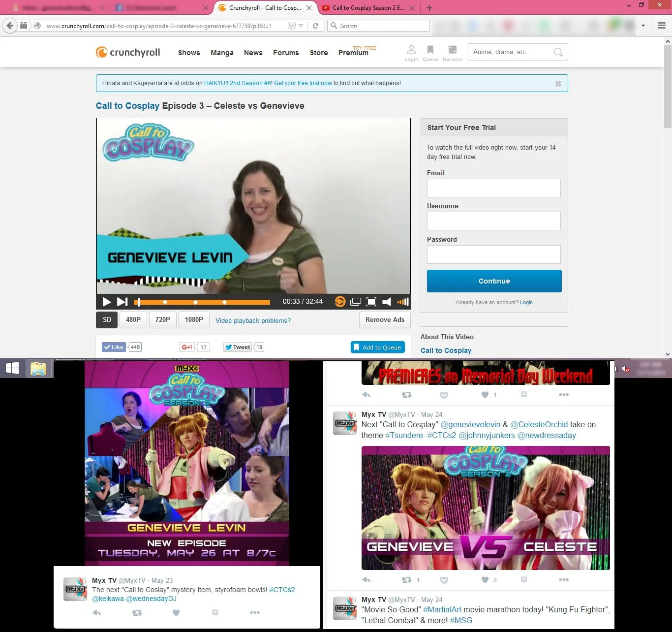
Task: Open the #CTCs2 hashtag in styrofoam tweet
Action: tap(282, 590)
